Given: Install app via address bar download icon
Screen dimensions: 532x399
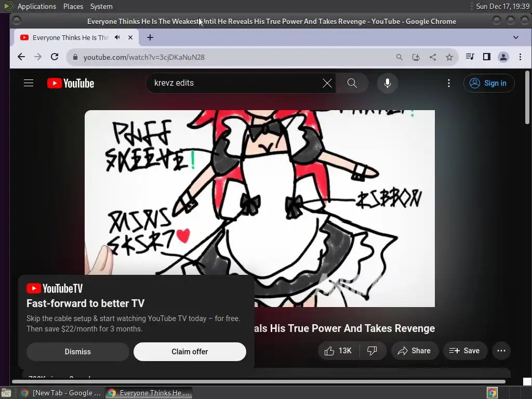Looking at the screenshot, I should coord(416,57).
